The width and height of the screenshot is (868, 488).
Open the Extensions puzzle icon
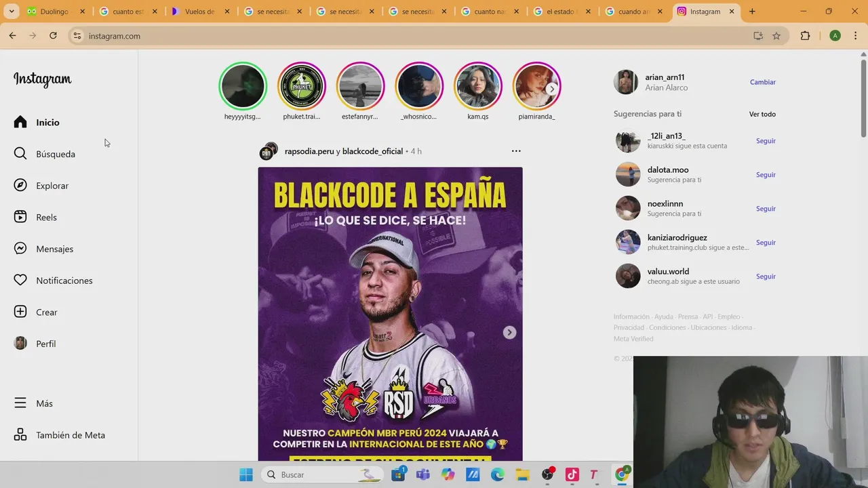[x=806, y=36]
